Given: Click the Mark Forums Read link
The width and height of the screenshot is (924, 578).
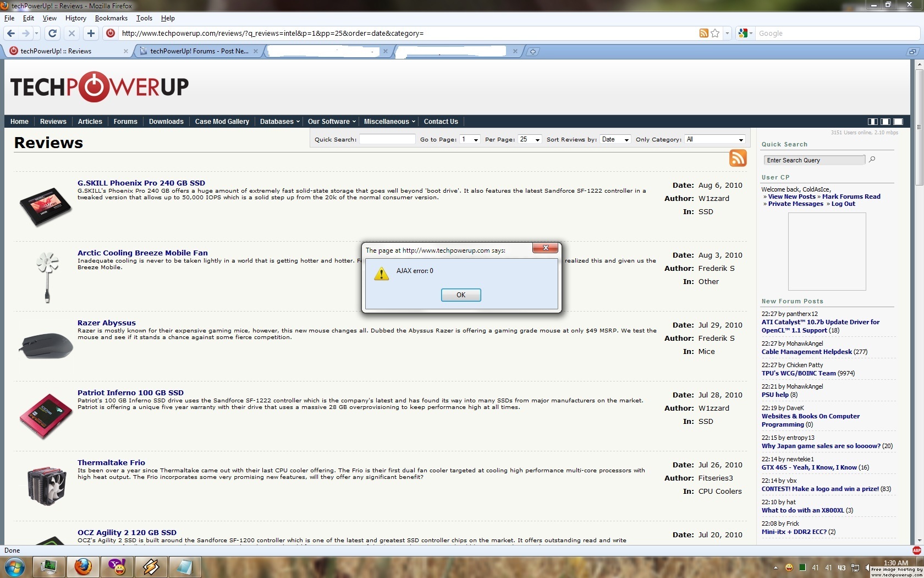Looking at the screenshot, I should point(851,197).
